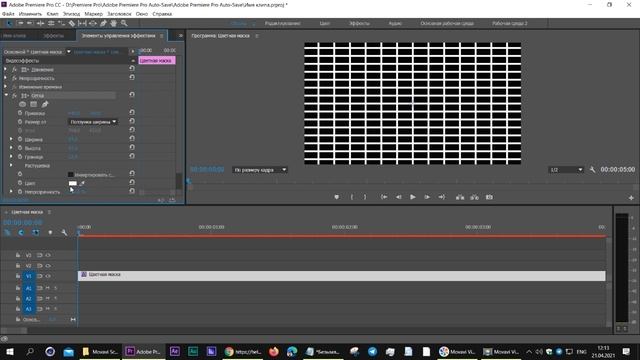Open program monitor zoom level dropdown
This screenshot has width=640, height=360.
[260, 169]
